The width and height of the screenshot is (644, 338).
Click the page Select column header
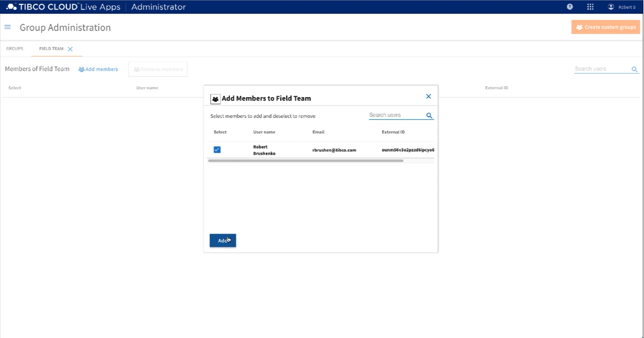pos(15,88)
